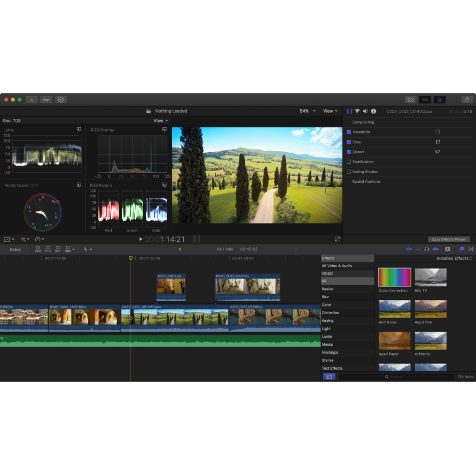The height and width of the screenshot is (476, 476).
Task: Click the share export icon
Action: (x=467, y=100)
